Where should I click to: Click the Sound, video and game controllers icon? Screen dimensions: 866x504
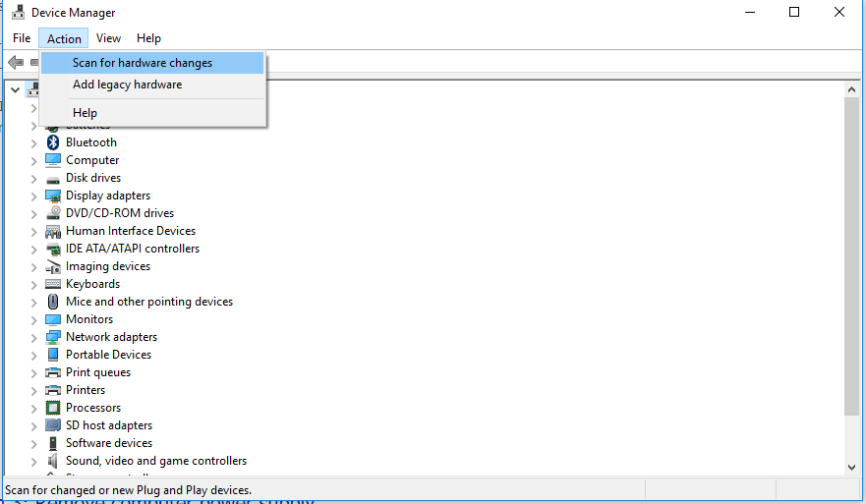click(53, 461)
